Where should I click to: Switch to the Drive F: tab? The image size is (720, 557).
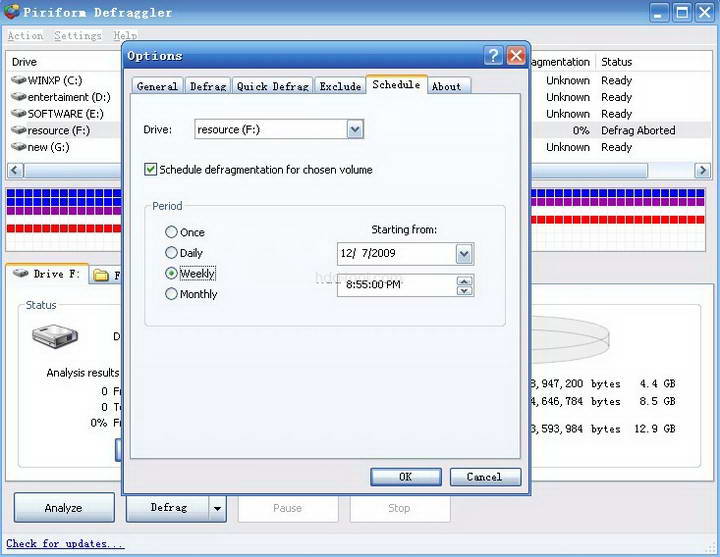46,274
